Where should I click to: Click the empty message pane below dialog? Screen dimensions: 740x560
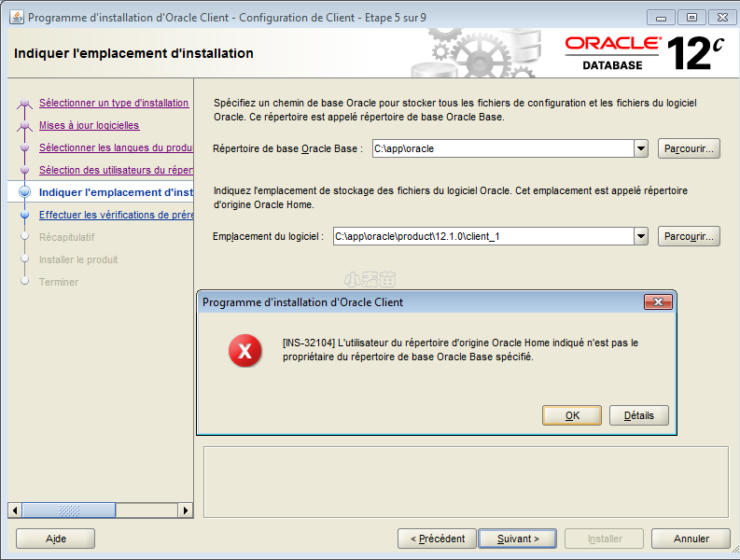coord(467,483)
